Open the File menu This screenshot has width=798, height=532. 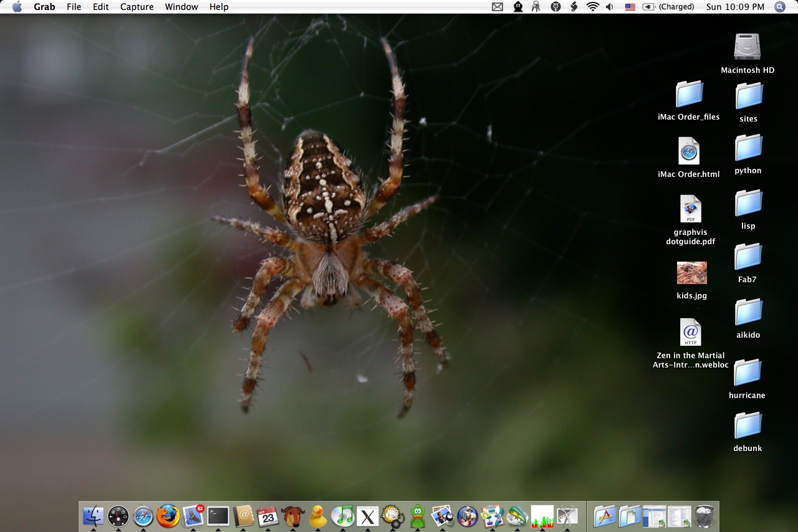[74, 7]
